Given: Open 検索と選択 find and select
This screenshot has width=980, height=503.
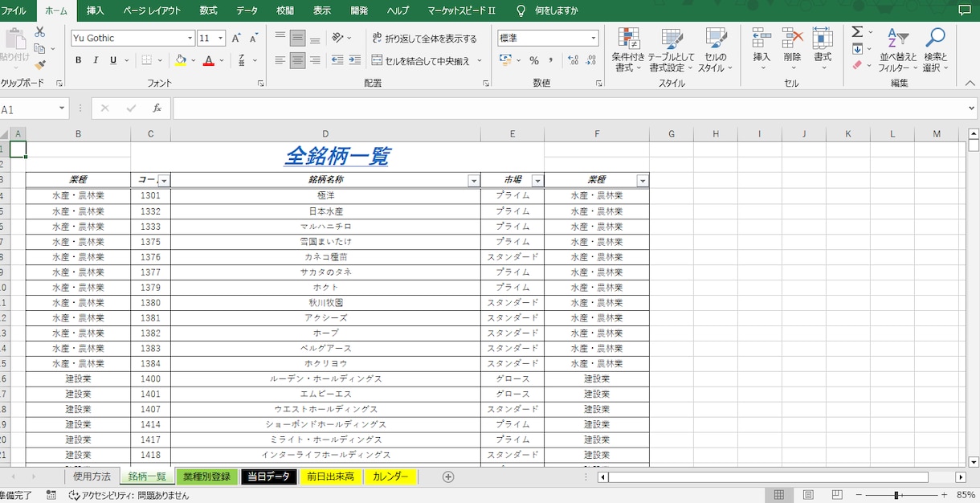Looking at the screenshot, I should coord(935,50).
